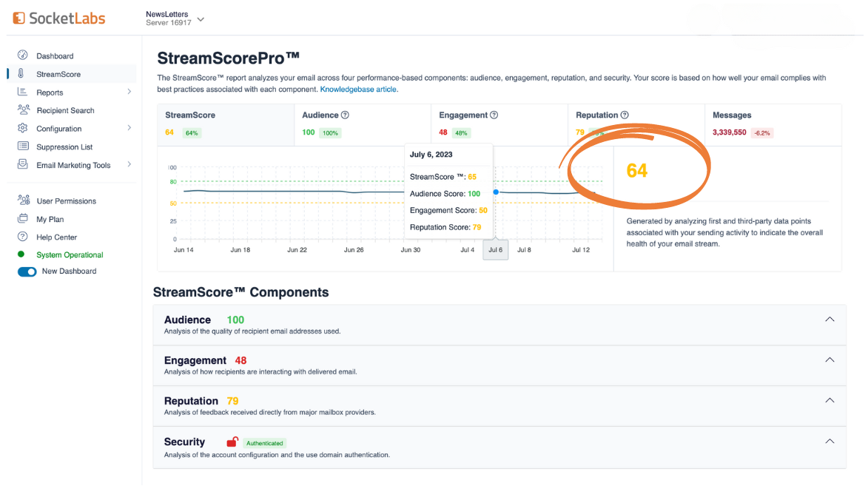This screenshot has width=868, height=486.
Task: Click the Email Marketing Tools icon
Action: (x=23, y=164)
